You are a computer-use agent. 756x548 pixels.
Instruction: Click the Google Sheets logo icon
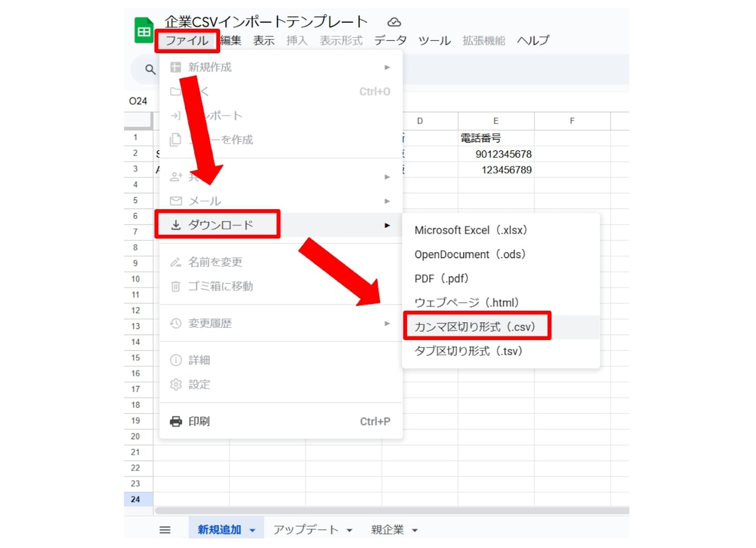[x=144, y=31]
